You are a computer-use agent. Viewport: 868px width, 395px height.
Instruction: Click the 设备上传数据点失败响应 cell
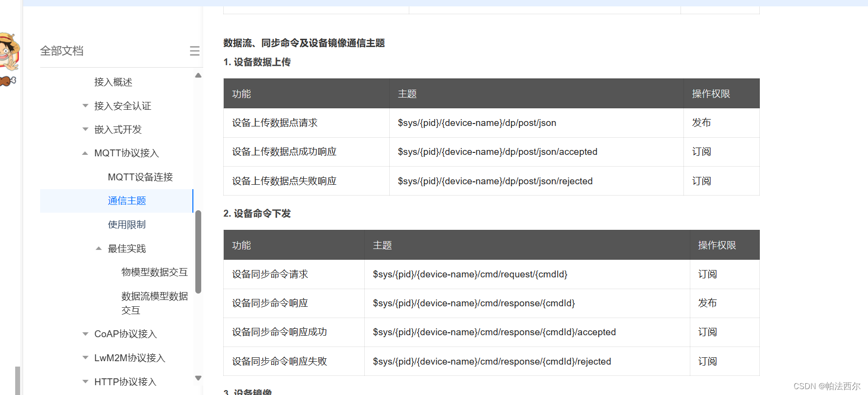(x=306, y=181)
